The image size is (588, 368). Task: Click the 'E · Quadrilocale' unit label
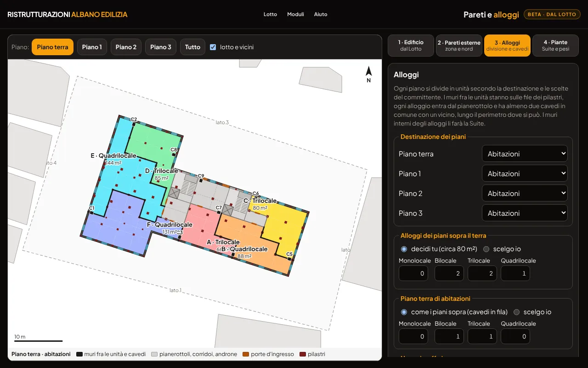click(x=113, y=155)
